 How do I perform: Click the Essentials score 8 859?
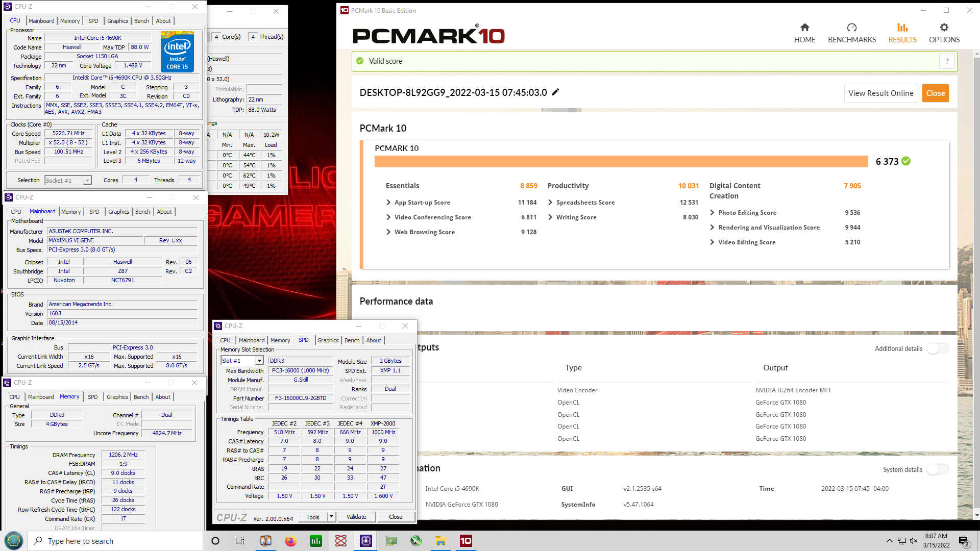tap(529, 186)
